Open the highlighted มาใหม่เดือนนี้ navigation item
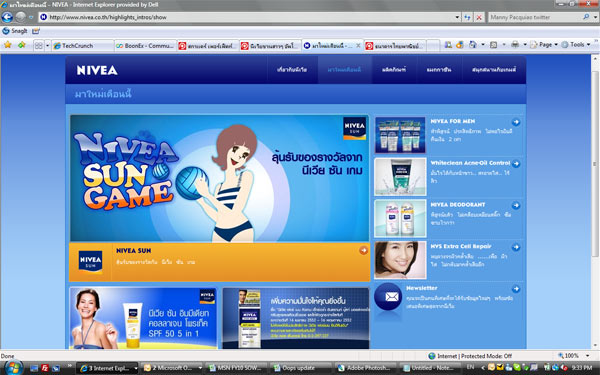This screenshot has width=600, height=375. click(344, 70)
